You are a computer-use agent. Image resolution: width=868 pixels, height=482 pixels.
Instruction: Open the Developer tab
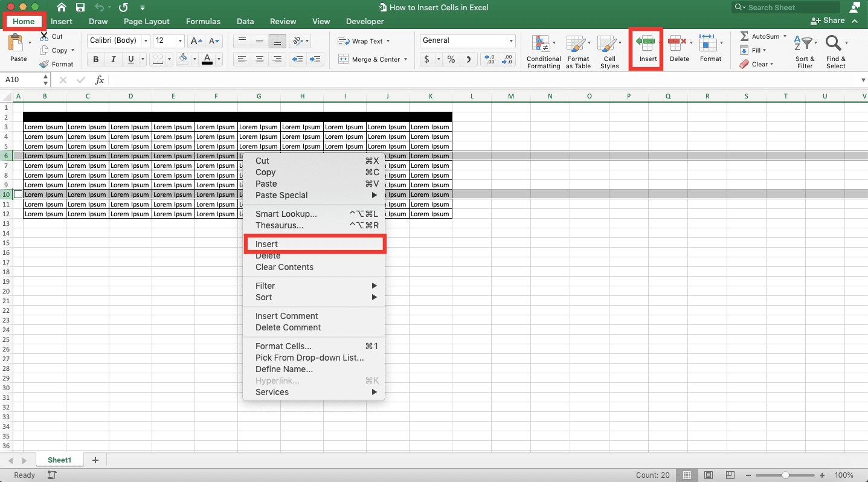coord(365,21)
